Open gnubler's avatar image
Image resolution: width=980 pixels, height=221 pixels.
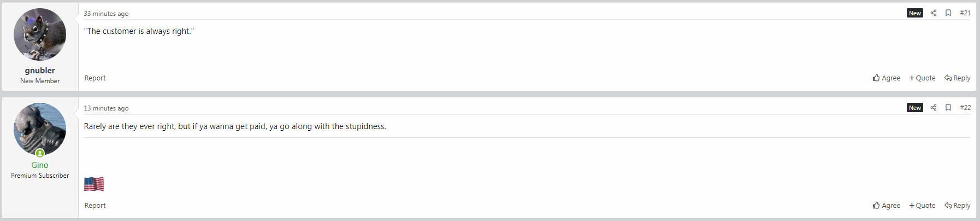(x=40, y=34)
